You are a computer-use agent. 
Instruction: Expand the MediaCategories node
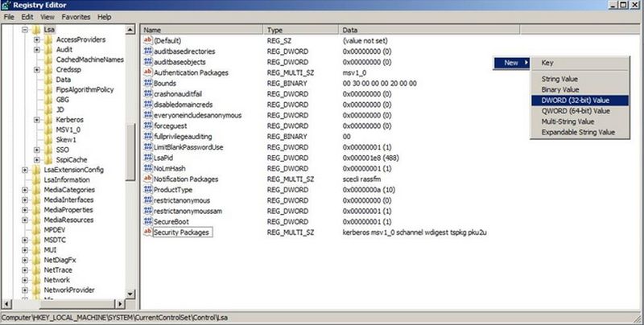[25, 190]
